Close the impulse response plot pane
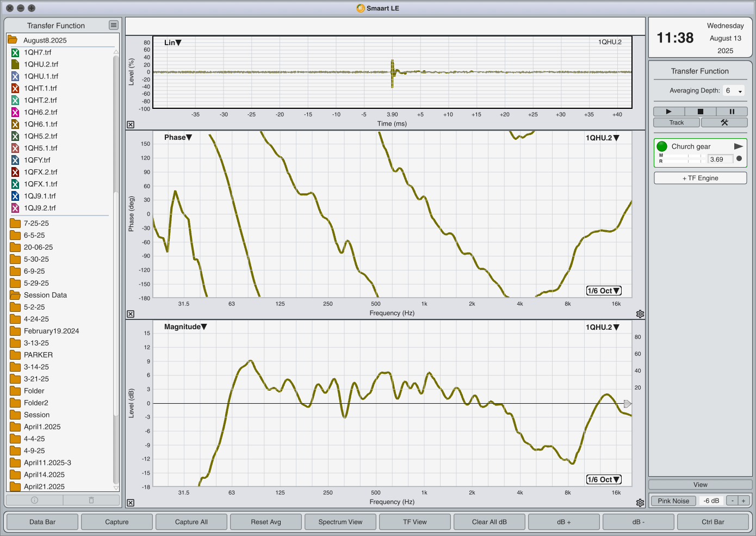756x536 pixels. 131,125
